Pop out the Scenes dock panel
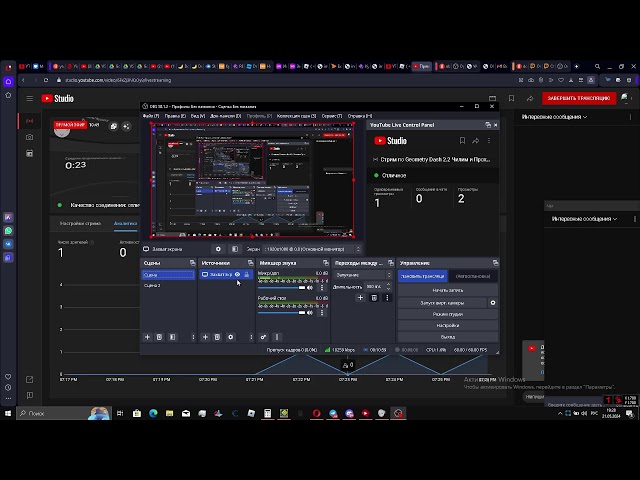 pos(192,263)
